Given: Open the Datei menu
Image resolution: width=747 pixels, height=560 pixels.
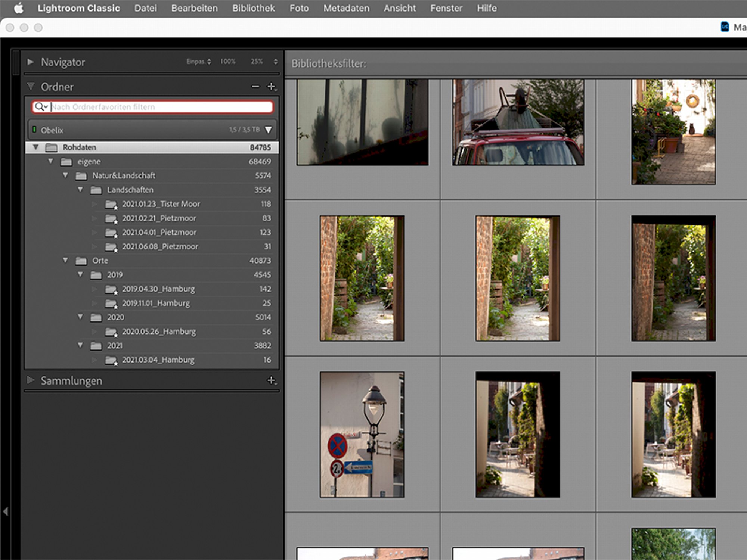Looking at the screenshot, I should pos(146,8).
